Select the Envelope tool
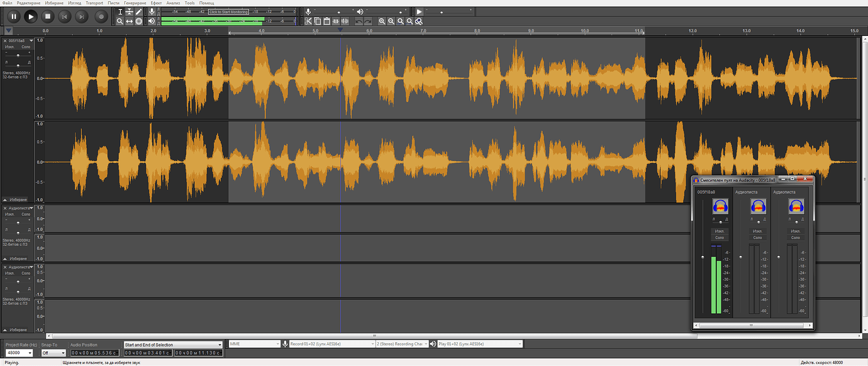The width and height of the screenshot is (868, 366). (x=130, y=11)
